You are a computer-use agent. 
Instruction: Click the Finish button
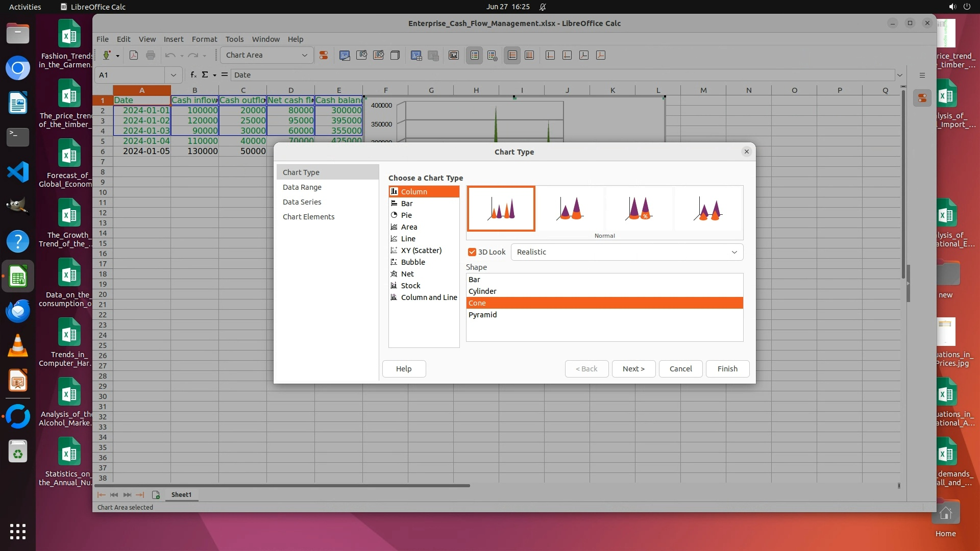pyautogui.click(x=727, y=369)
